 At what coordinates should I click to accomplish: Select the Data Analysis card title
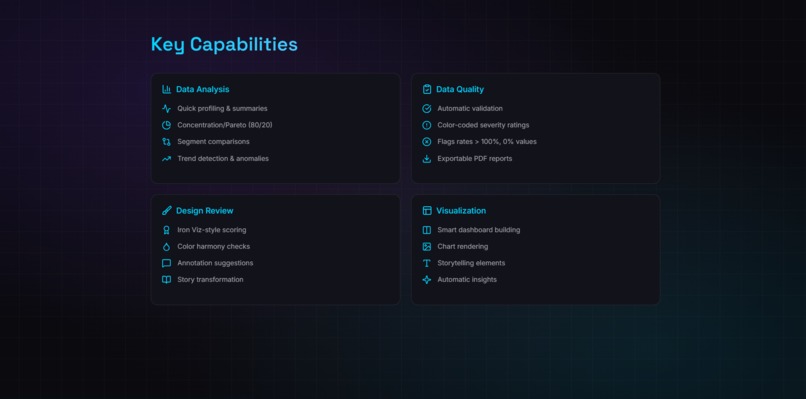click(203, 89)
